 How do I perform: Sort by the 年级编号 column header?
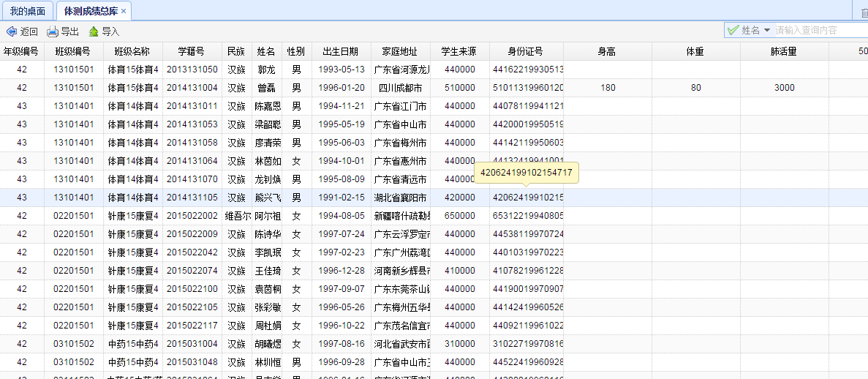tap(21, 51)
